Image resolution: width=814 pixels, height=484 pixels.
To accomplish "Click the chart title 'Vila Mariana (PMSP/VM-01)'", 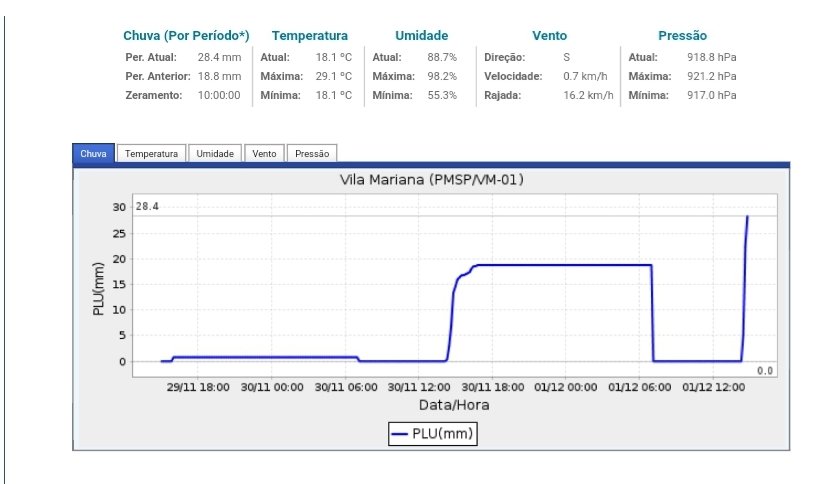I will click(432, 180).
